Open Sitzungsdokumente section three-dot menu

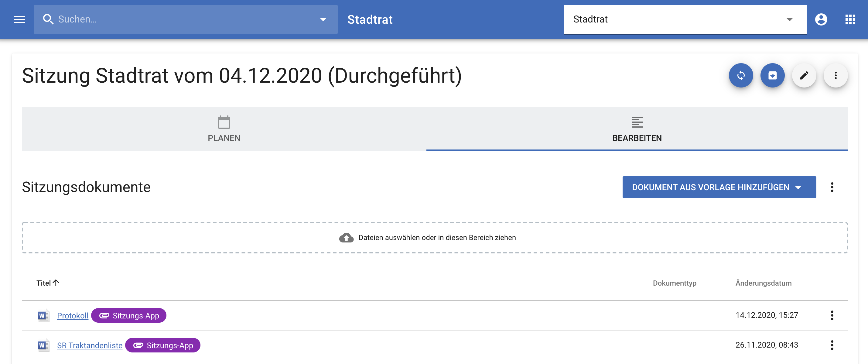tap(832, 187)
